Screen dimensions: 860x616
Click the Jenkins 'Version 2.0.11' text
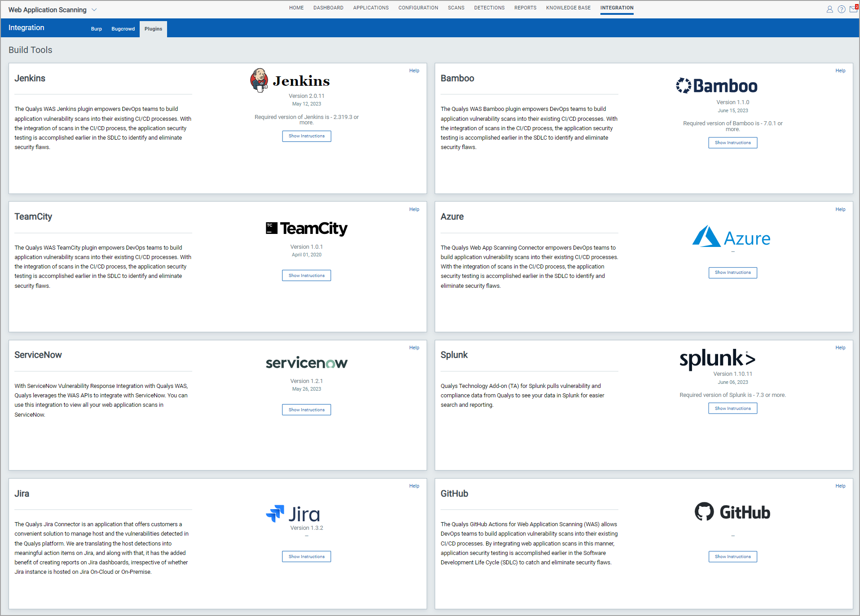click(307, 96)
